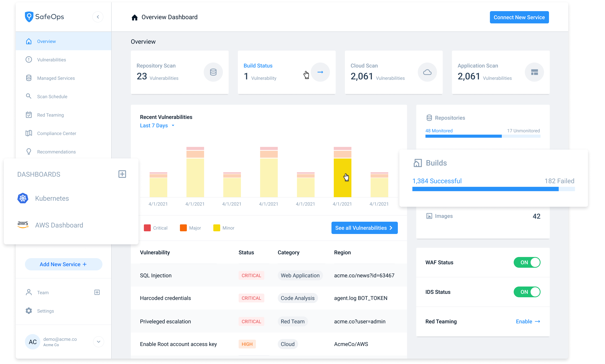Click the Repositories database icon
The height and width of the screenshot is (364, 605).
pyautogui.click(x=429, y=118)
